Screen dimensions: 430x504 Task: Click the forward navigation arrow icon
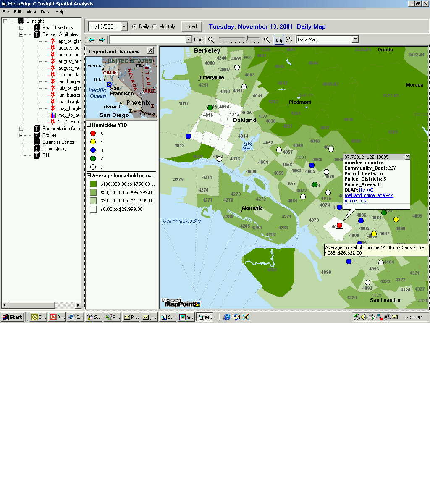tap(101, 39)
